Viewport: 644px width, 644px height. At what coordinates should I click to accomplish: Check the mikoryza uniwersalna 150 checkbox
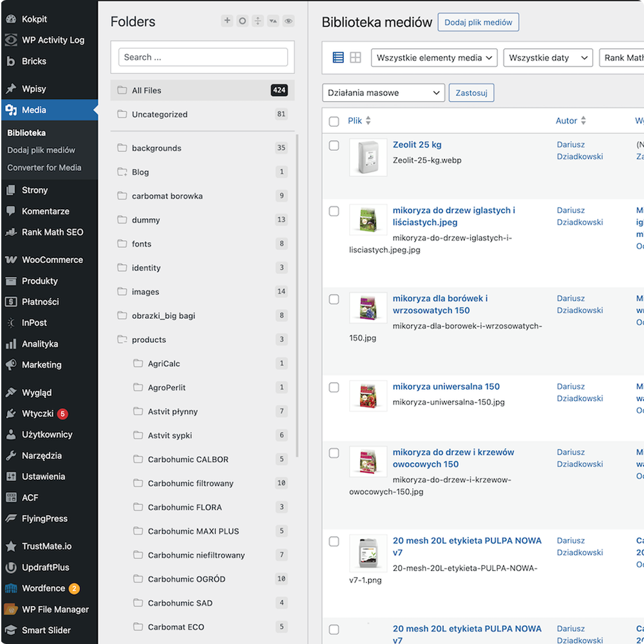click(x=334, y=388)
